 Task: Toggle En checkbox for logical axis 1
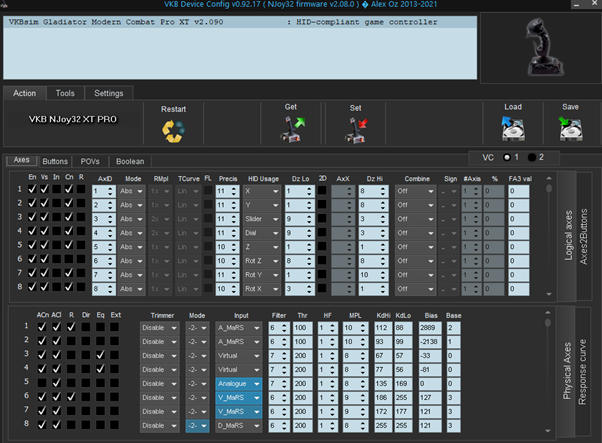coord(32,190)
